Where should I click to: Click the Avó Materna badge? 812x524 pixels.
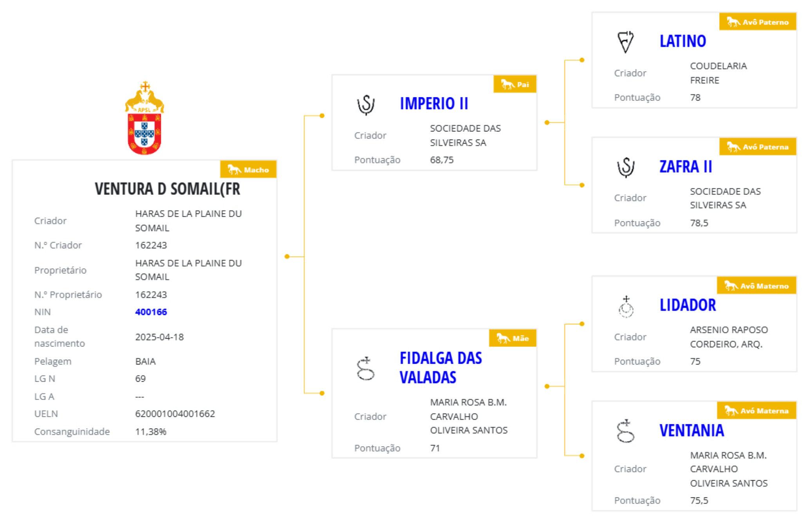(756, 411)
